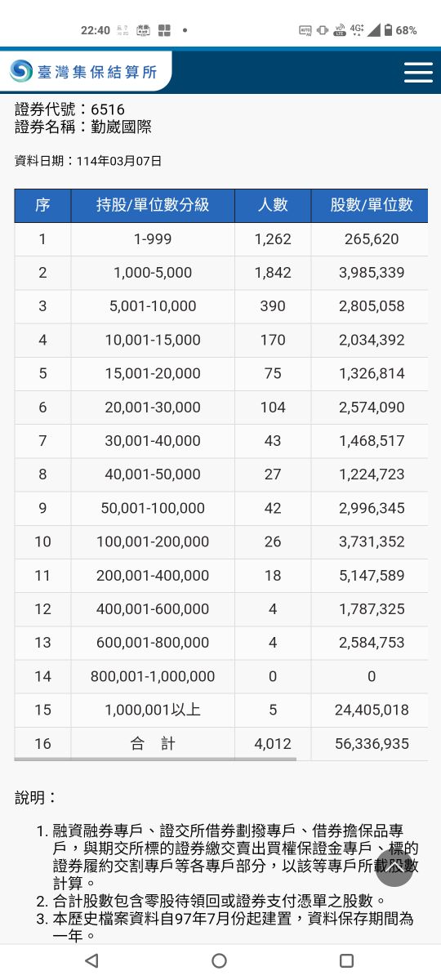
Task: Tap the TDCC logo icon
Action: pyautogui.click(x=21, y=72)
